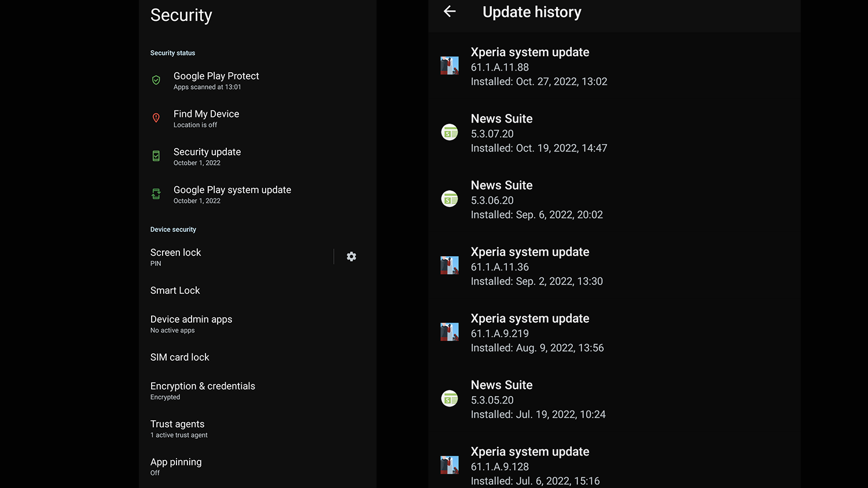Tap the Security update phone icon
Screen dimensions: 868x488
(x=156, y=156)
